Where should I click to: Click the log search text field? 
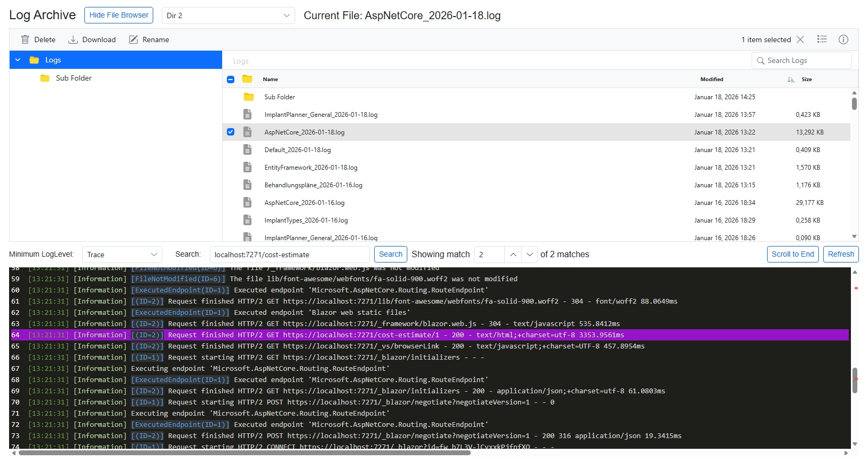click(x=290, y=255)
